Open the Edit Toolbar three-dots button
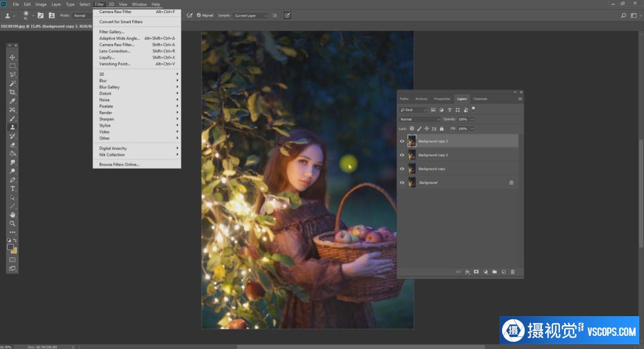The image size is (644, 349). click(13, 232)
